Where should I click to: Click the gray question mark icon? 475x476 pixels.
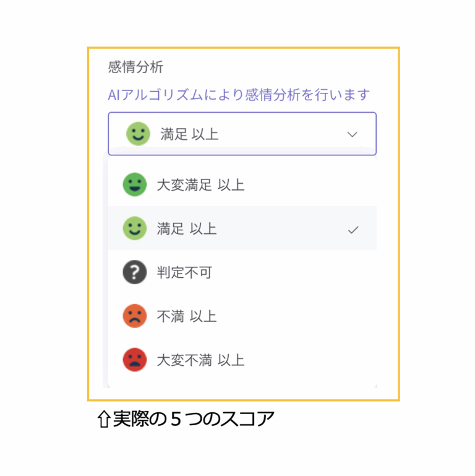(134, 272)
